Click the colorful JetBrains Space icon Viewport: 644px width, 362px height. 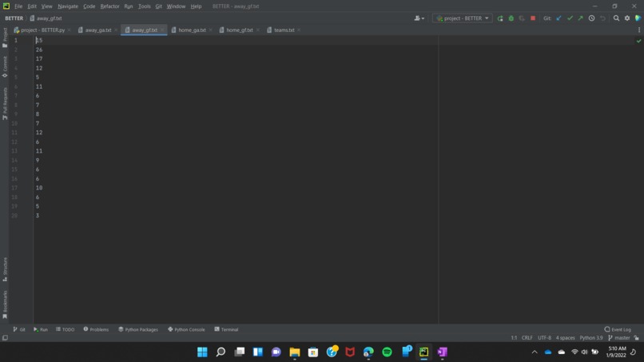pos(638,18)
